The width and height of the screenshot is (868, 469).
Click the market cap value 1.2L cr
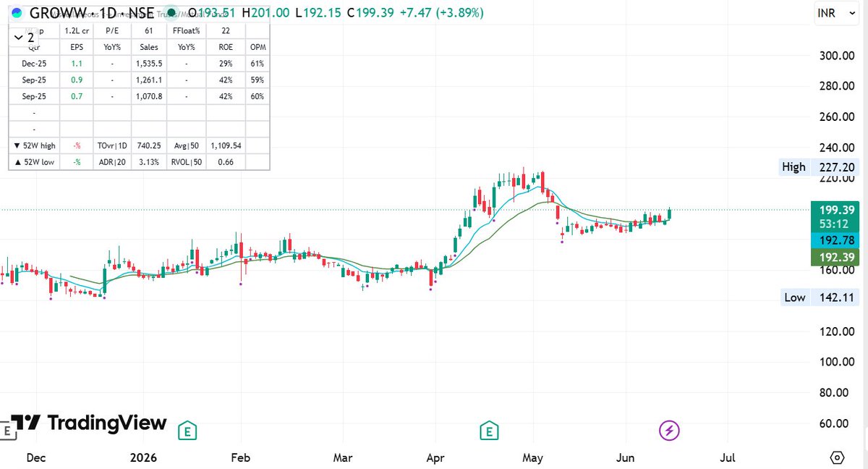(x=76, y=31)
